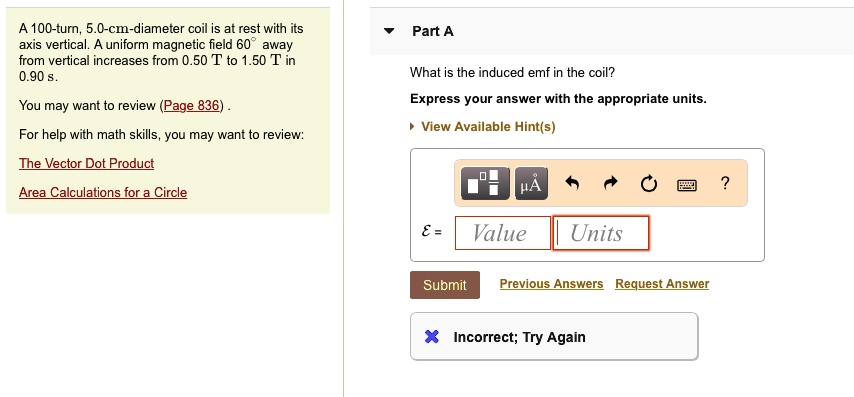The image size is (854, 397).
Task: Reset the answer field
Action: point(649,184)
